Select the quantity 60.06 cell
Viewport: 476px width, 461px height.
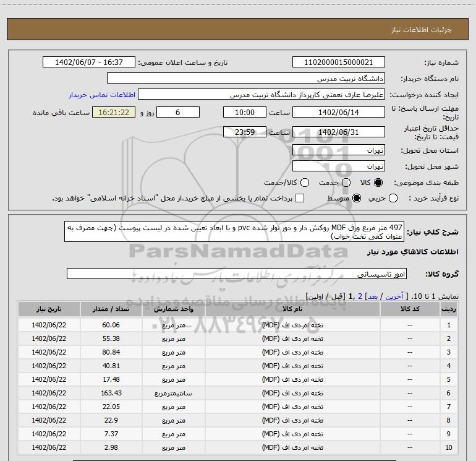point(111,325)
